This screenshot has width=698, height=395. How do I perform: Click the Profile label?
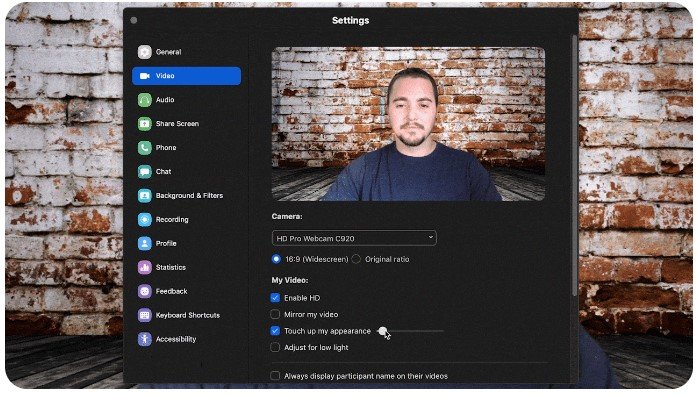coord(166,243)
